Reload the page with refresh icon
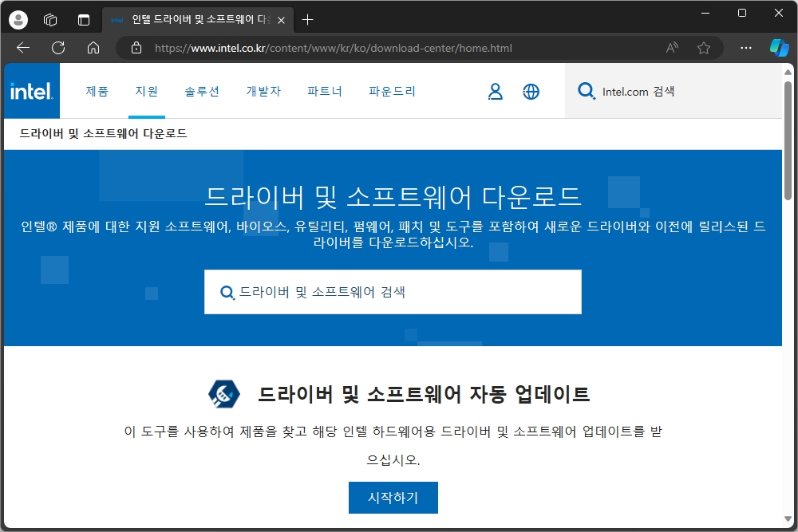 [x=58, y=48]
